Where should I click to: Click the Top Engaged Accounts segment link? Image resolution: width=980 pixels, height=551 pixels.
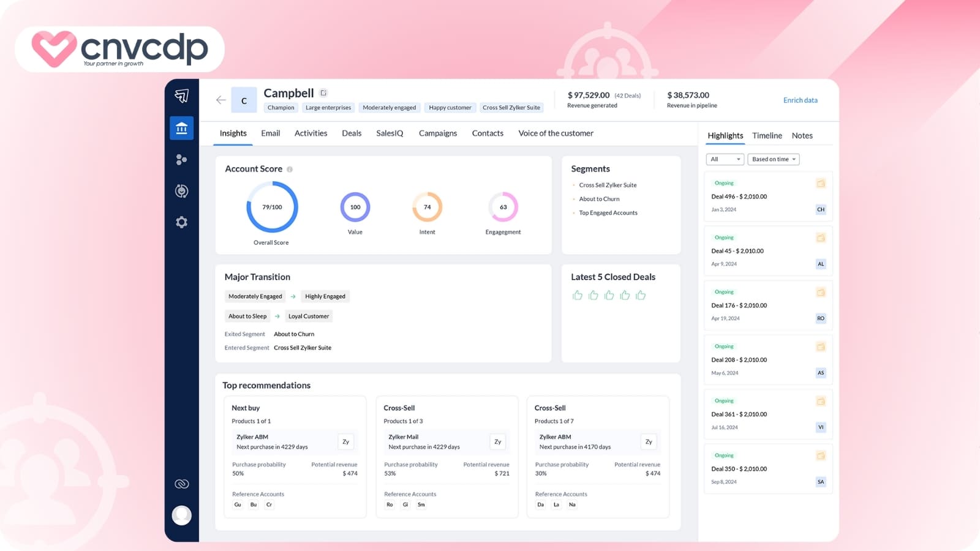click(608, 212)
